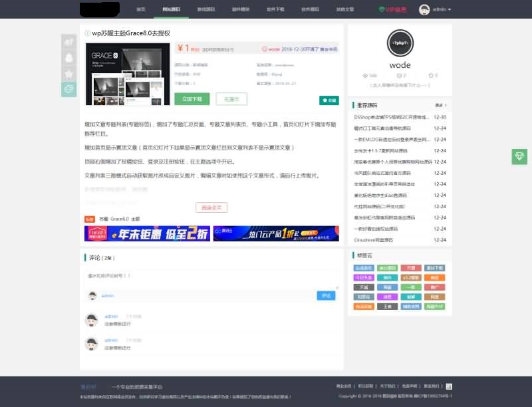The image size is (532, 407).
Task: Click the green 立即下载 download button
Action: coord(192,99)
